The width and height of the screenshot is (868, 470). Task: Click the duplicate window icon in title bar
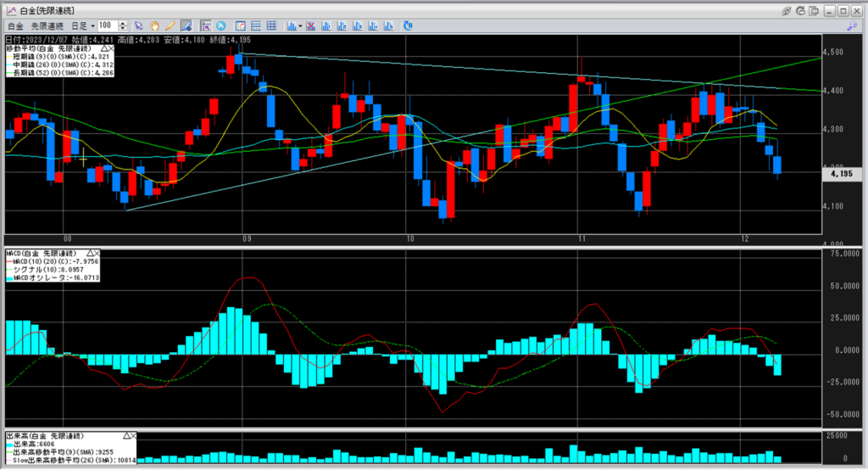814,10
